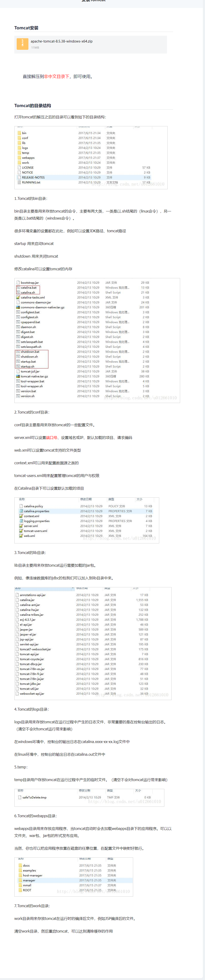Click the bootstrap.jar file icon
The width and height of the screenshot is (205, 980).
tap(18, 283)
